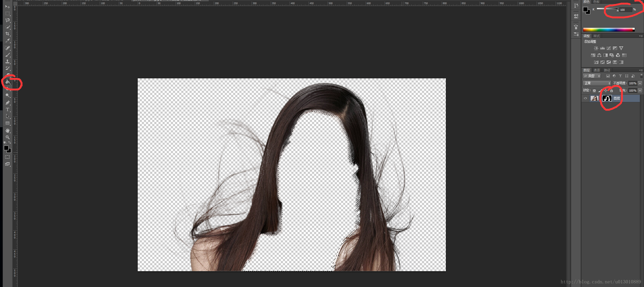Select the Pen tool
Image resolution: width=644 pixels, height=287 pixels.
click(8, 103)
